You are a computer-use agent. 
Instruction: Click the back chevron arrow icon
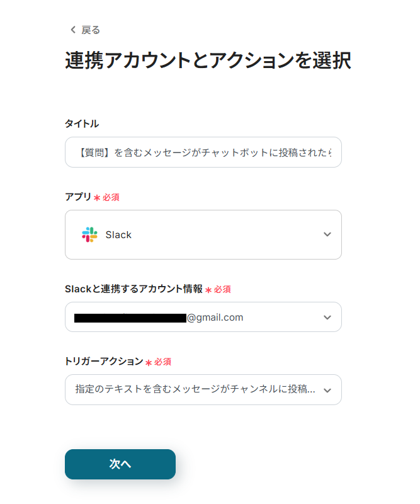pyautogui.click(x=72, y=30)
